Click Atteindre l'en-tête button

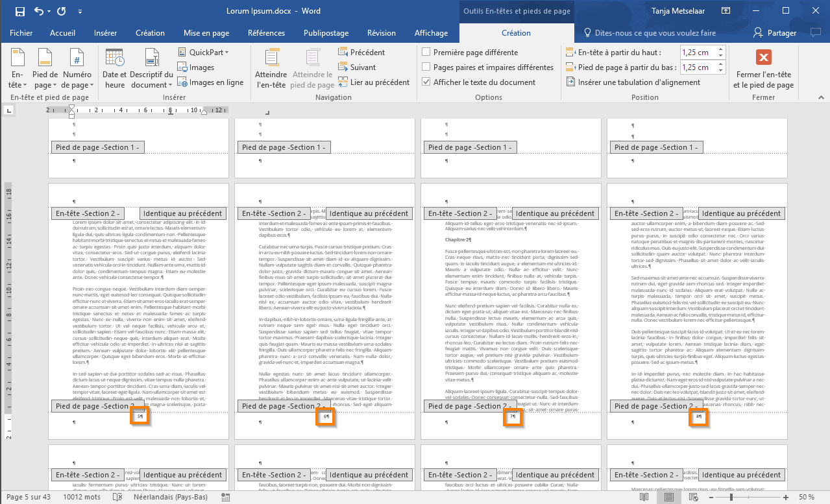[271, 69]
